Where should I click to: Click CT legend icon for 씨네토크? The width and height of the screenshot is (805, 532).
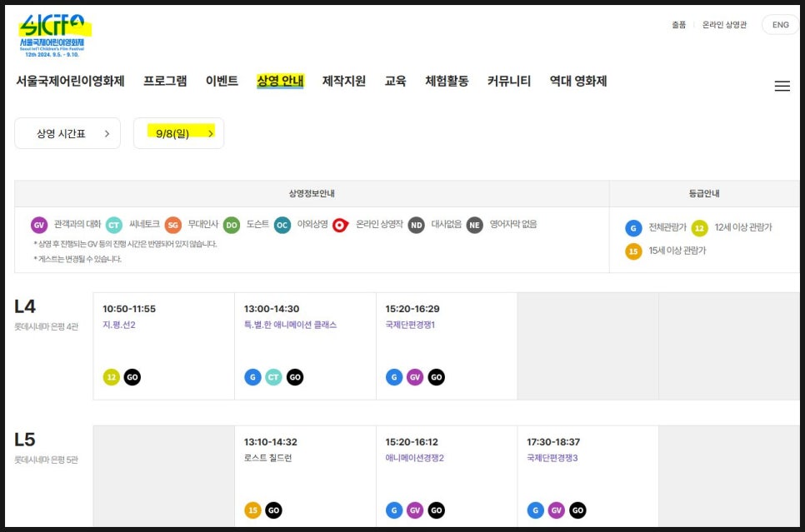[x=114, y=225]
